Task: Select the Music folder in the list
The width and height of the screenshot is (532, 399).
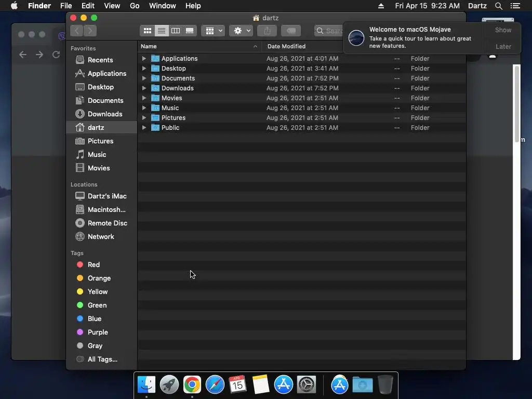Action: coord(302,108)
